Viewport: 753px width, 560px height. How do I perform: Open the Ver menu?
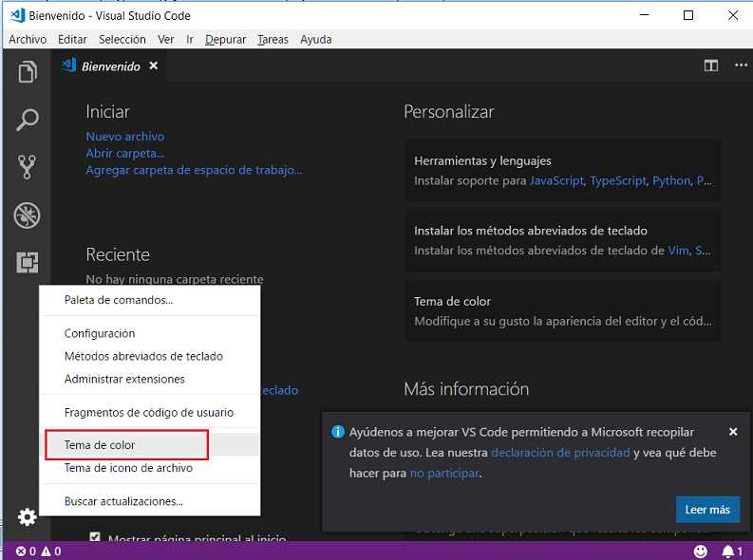[165, 39]
